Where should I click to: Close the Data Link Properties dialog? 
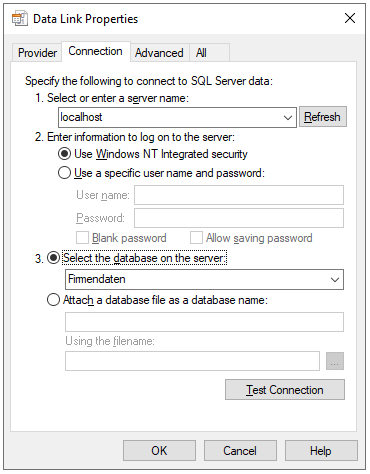(350, 18)
